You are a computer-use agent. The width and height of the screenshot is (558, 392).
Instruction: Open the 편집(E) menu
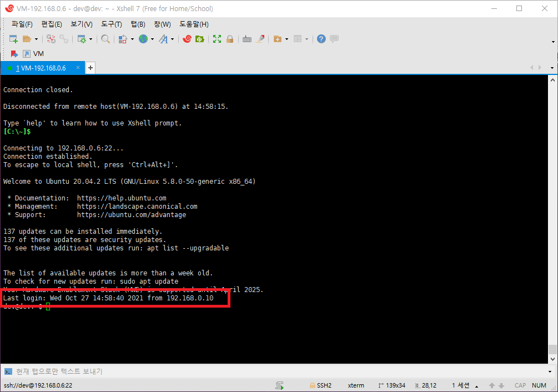[x=52, y=24]
